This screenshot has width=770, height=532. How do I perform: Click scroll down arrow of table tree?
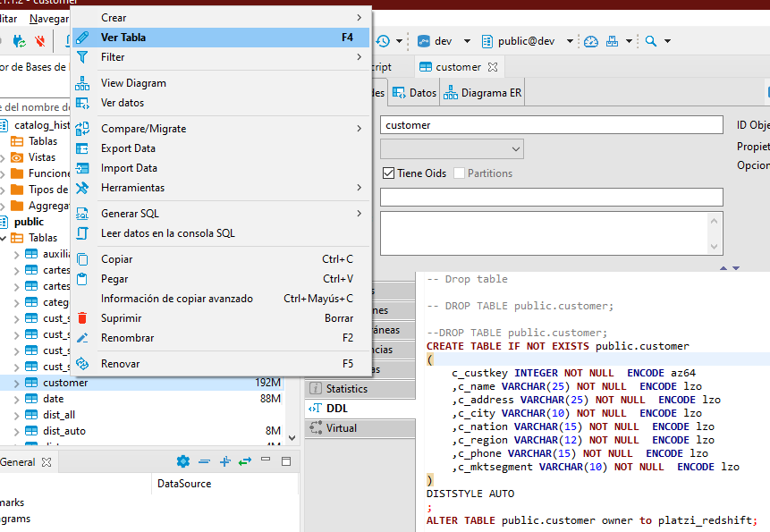point(292,438)
